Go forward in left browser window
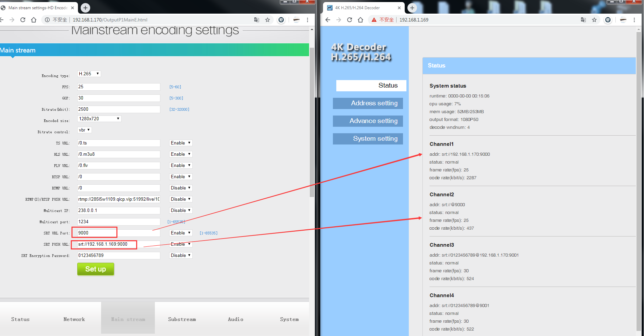The height and width of the screenshot is (336, 644). (x=12, y=20)
